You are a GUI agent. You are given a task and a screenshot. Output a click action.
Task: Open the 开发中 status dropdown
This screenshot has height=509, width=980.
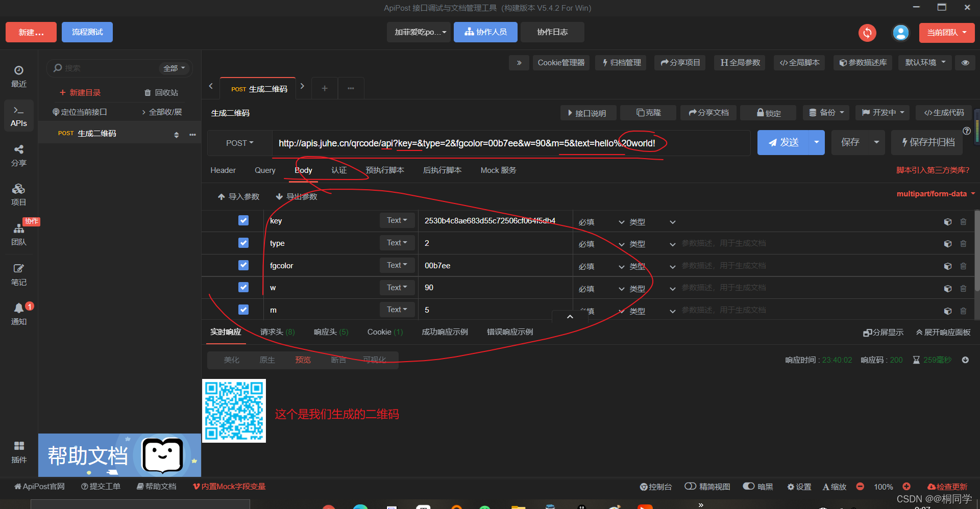[x=883, y=113]
